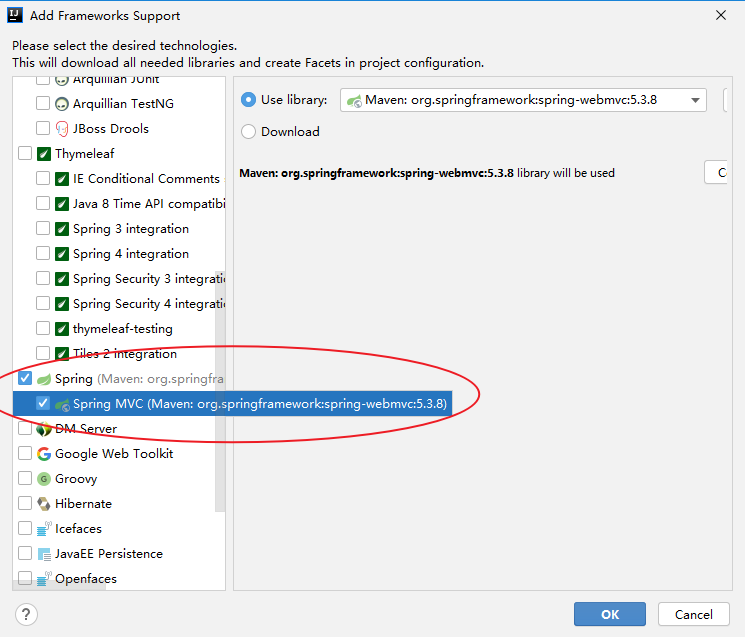Select the Icefaces row
The width and height of the screenshot is (745, 637).
(x=119, y=529)
